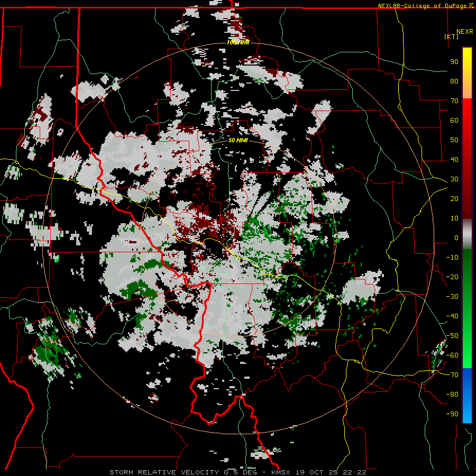Click the gray zero-velocity segment of the color bar

pos(467,234)
